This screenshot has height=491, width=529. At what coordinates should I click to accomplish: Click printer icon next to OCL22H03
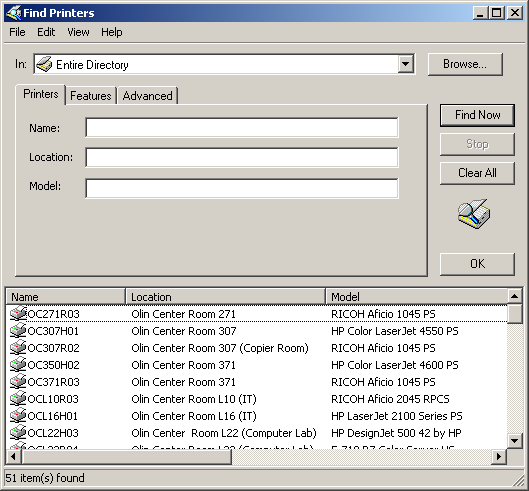click(18, 433)
